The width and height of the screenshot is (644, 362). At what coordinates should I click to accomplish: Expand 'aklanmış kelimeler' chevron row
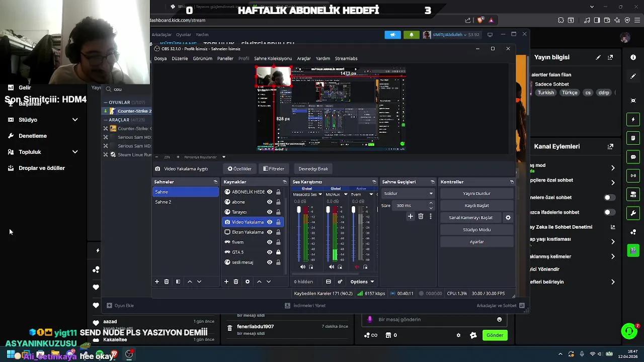613,256
